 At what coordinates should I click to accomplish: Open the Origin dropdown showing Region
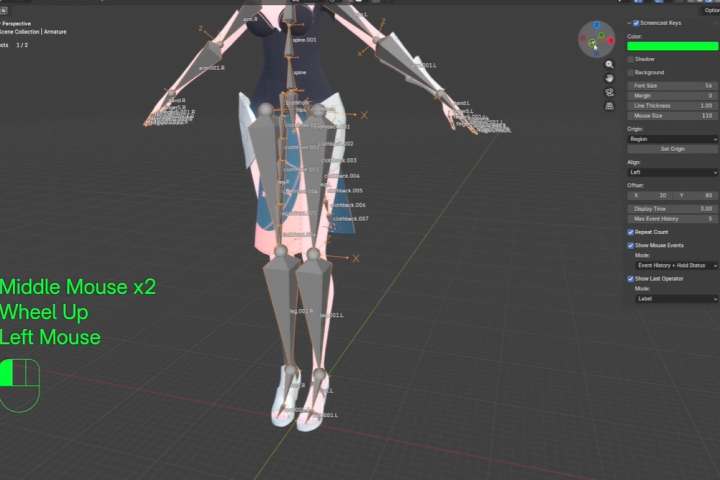tap(672, 139)
